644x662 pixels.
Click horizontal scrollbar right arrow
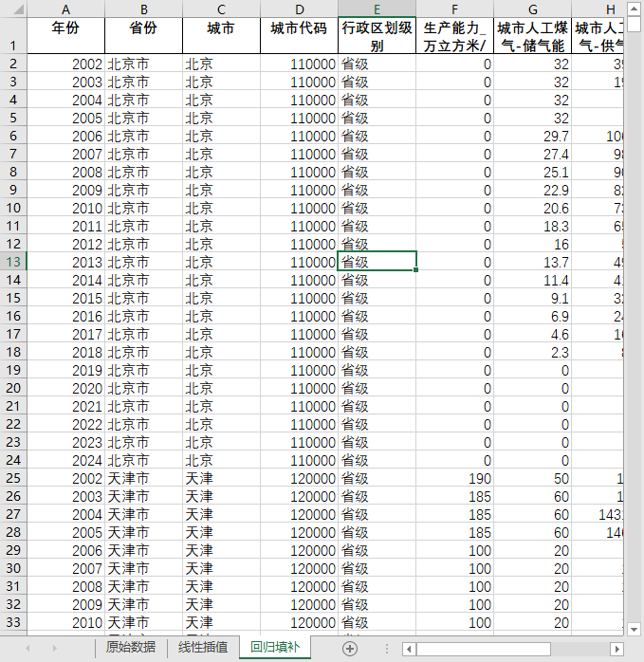[617, 649]
